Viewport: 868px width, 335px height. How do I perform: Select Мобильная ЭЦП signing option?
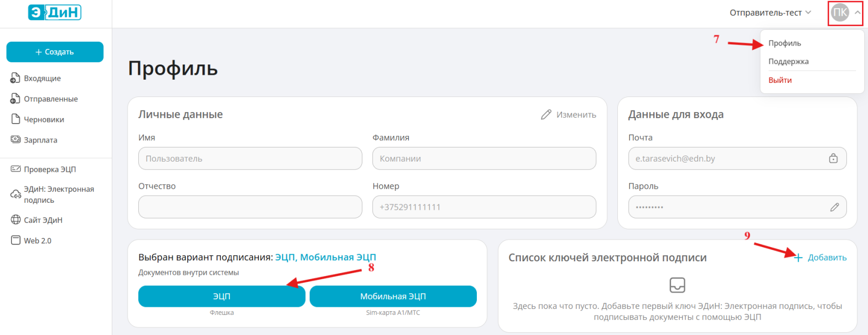pyautogui.click(x=393, y=297)
